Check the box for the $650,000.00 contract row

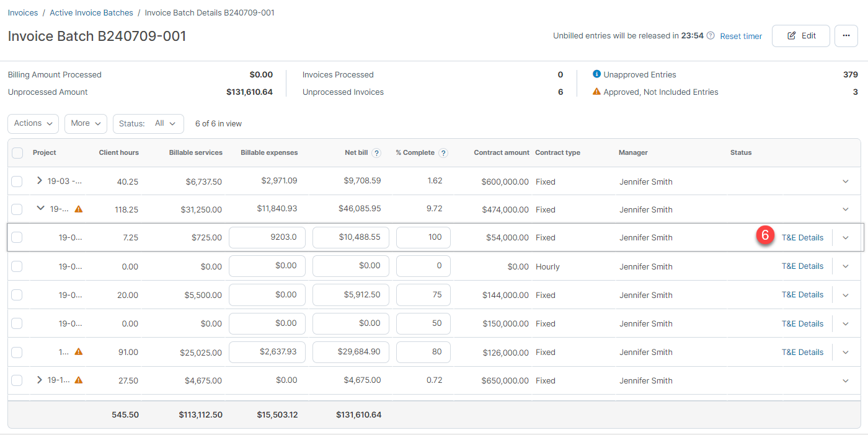tap(17, 380)
